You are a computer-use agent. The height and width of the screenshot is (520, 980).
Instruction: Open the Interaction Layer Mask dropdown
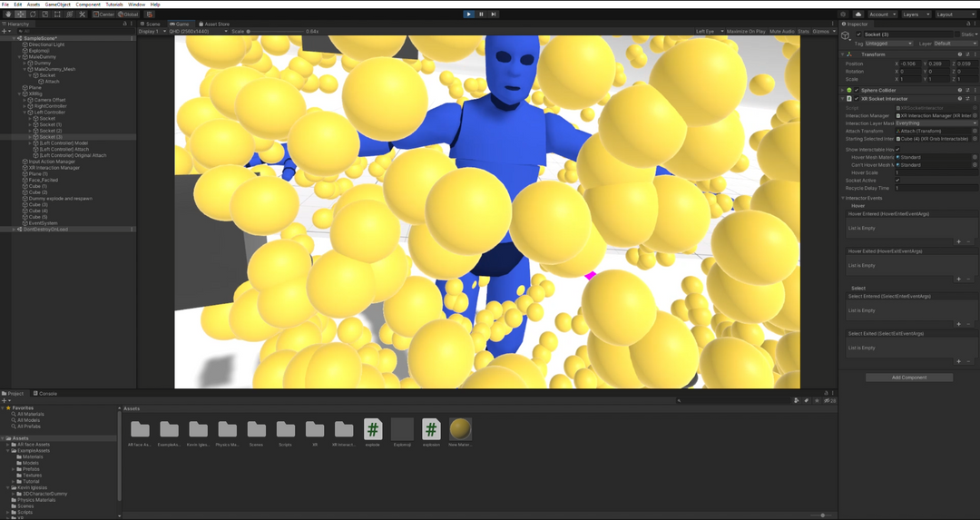936,123
